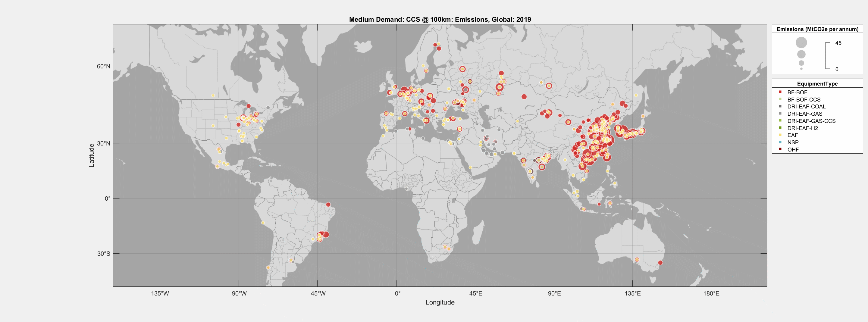Click the DRI-EAF-COAL legend label
868x322 pixels.
(x=806, y=106)
